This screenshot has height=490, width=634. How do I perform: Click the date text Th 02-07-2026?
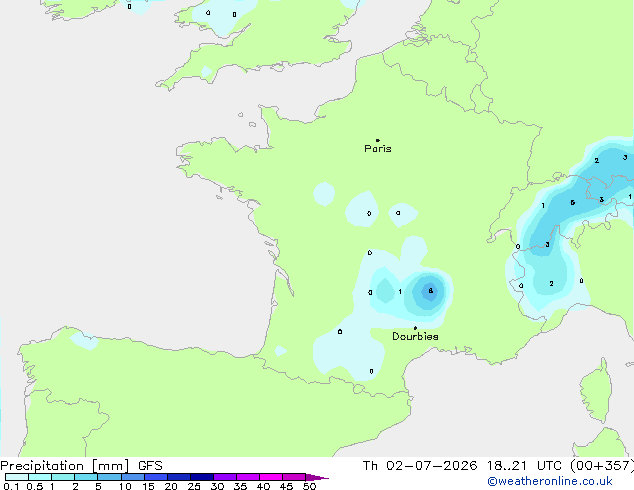coord(420,466)
